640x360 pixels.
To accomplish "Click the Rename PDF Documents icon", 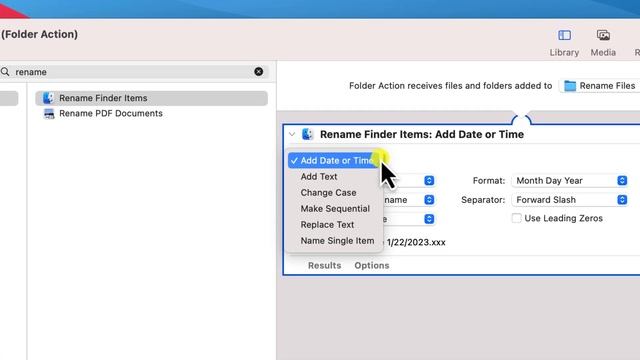I will [49, 113].
